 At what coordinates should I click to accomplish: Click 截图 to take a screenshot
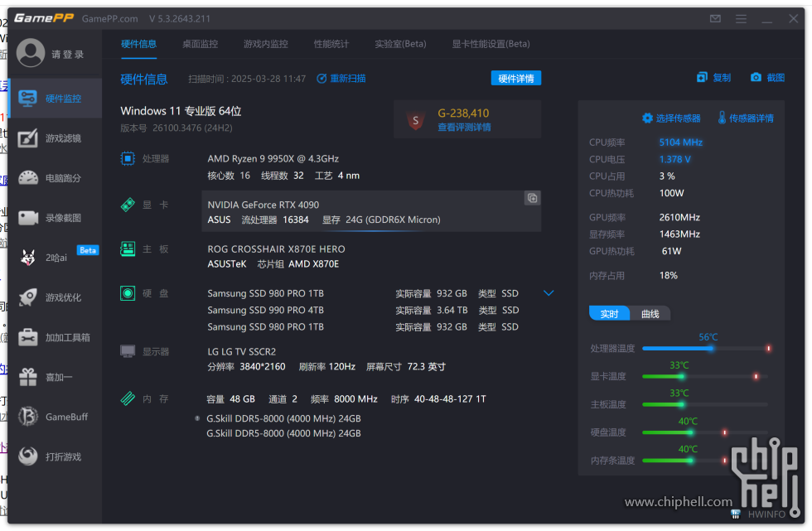point(767,78)
